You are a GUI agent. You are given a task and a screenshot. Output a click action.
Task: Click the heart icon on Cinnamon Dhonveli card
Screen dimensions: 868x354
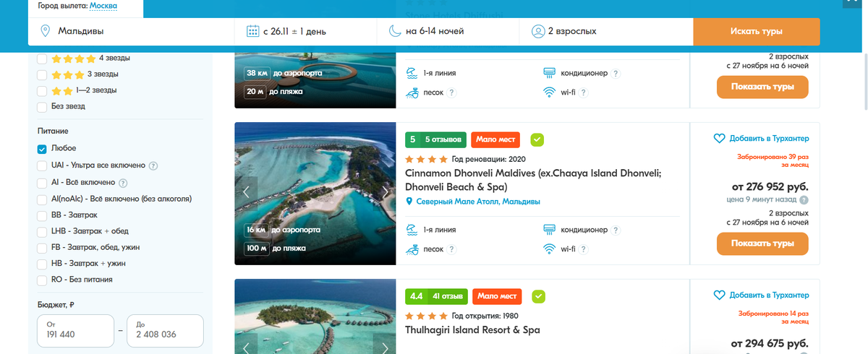coord(719,138)
